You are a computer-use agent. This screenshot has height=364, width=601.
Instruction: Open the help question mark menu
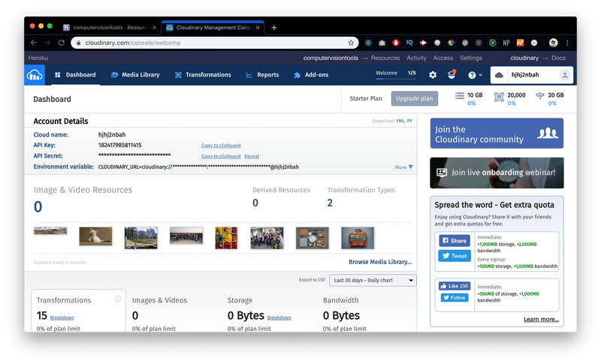[x=475, y=75]
